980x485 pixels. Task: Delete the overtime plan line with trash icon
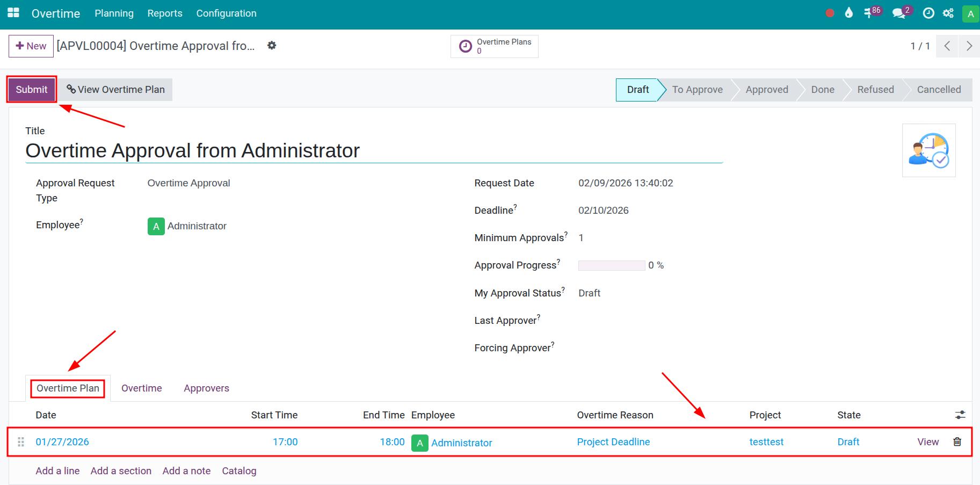(x=957, y=441)
